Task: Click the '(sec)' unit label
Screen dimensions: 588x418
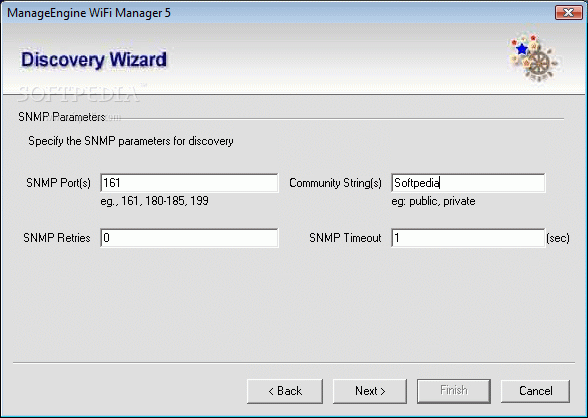Action: [558, 238]
